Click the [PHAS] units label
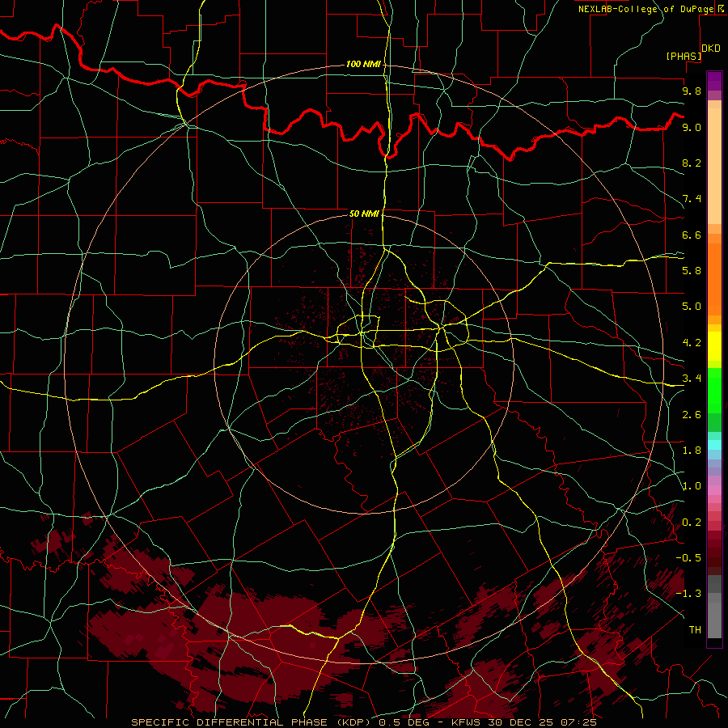 click(684, 56)
